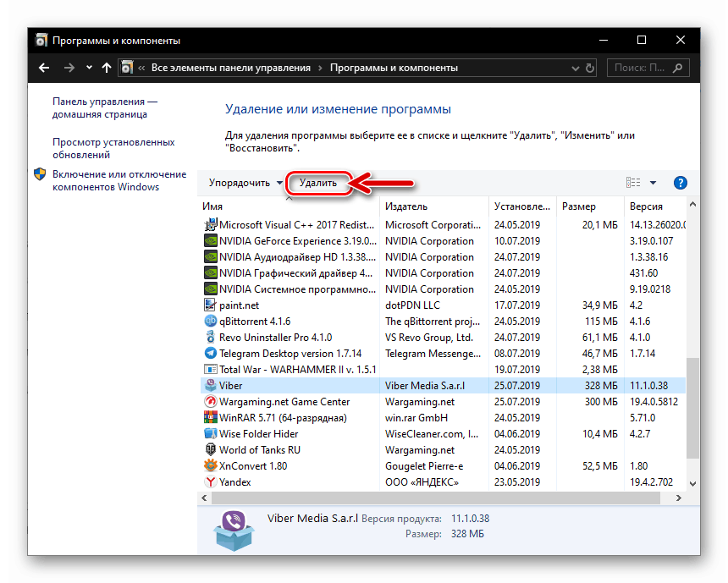Viewport: 728px width, 583px height.
Task: Click the text paint.net
Action: click(239, 305)
